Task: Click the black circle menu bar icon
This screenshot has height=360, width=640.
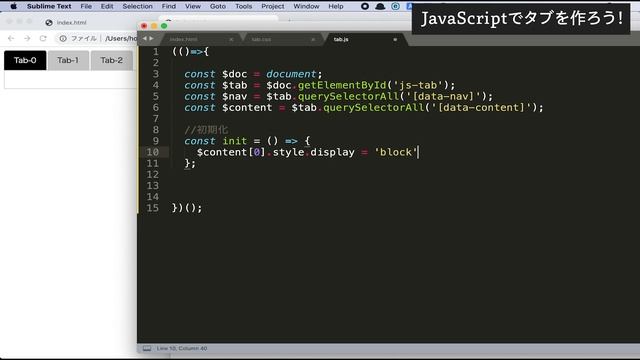Action: [x=365, y=6]
